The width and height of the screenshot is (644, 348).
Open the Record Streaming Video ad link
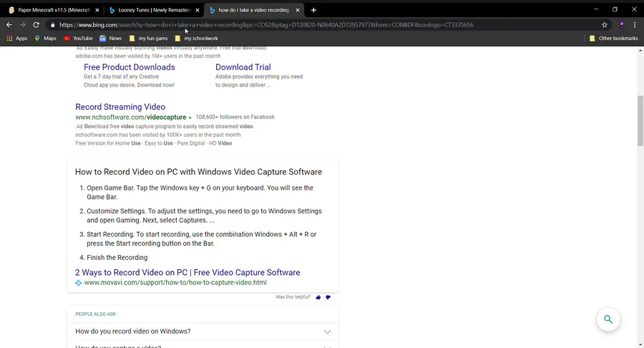click(x=120, y=107)
